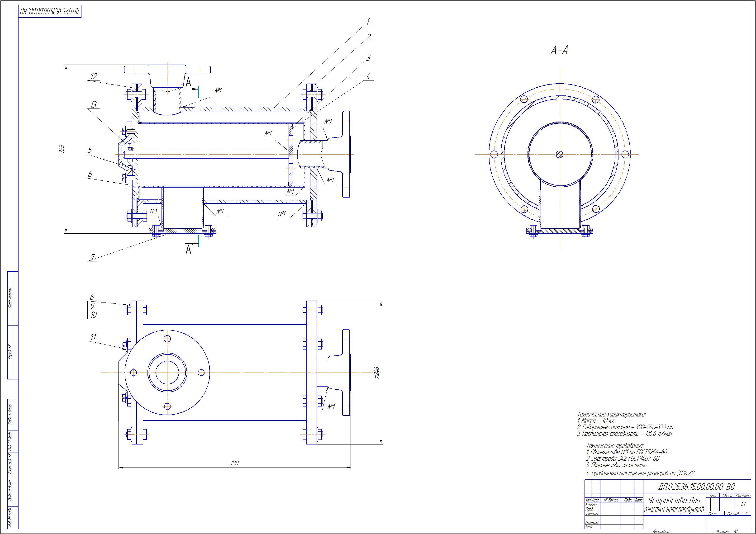The image size is (756, 534).
Task: Click "4. Предельные отклонения размеров по IT14/2"
Action: 640,473
